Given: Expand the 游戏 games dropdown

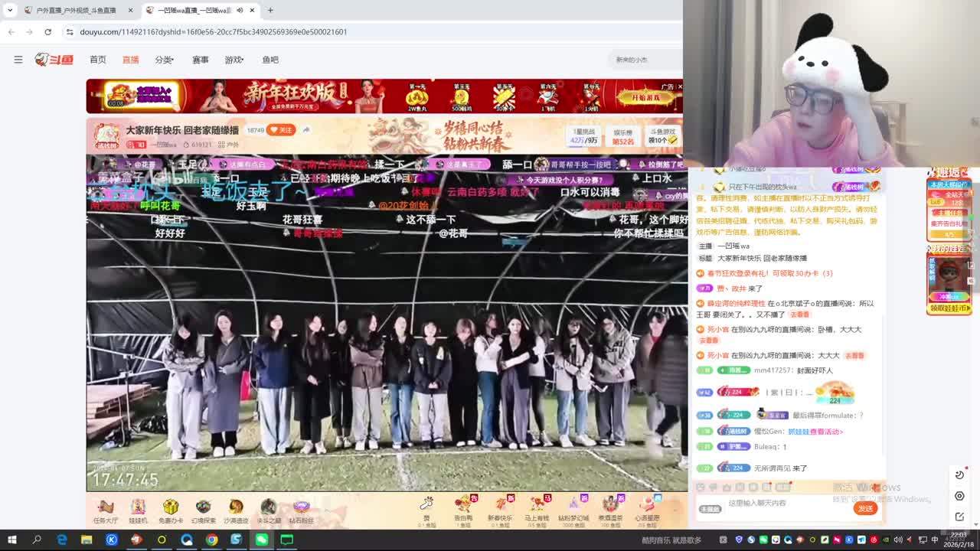Looking at the screenshot, I should tap(234, 60).
